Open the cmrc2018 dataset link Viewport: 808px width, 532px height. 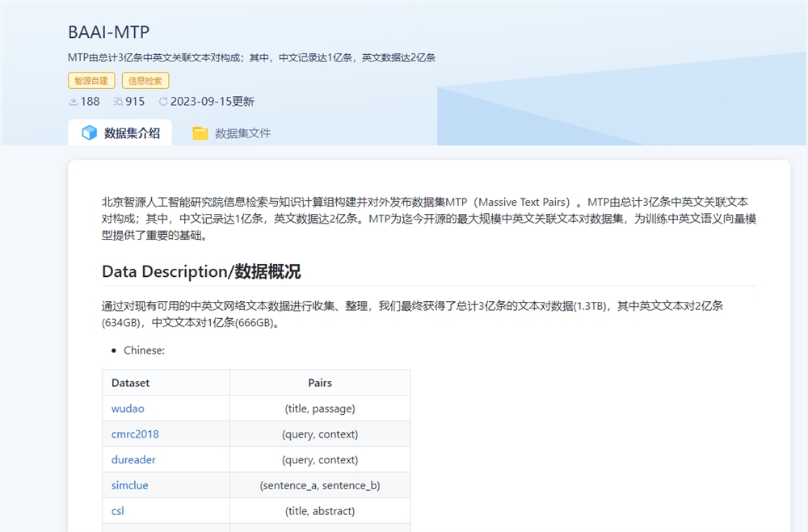[135, 434]
